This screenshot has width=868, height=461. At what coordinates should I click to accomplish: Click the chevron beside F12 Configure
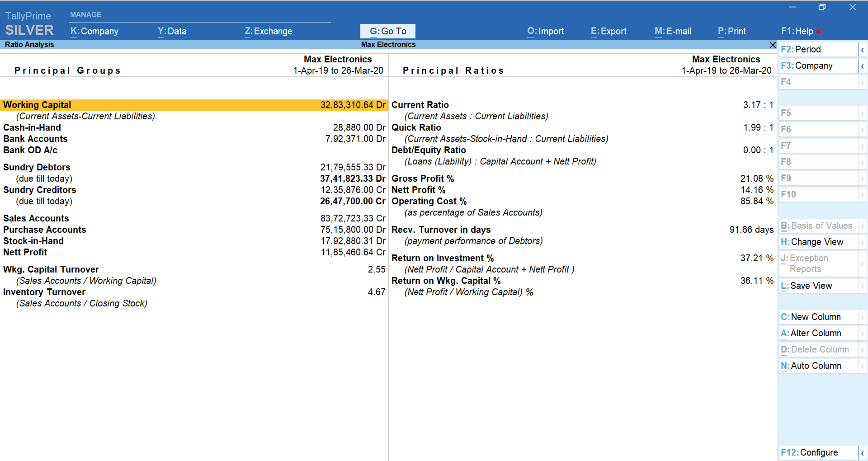tap(863, 453)
